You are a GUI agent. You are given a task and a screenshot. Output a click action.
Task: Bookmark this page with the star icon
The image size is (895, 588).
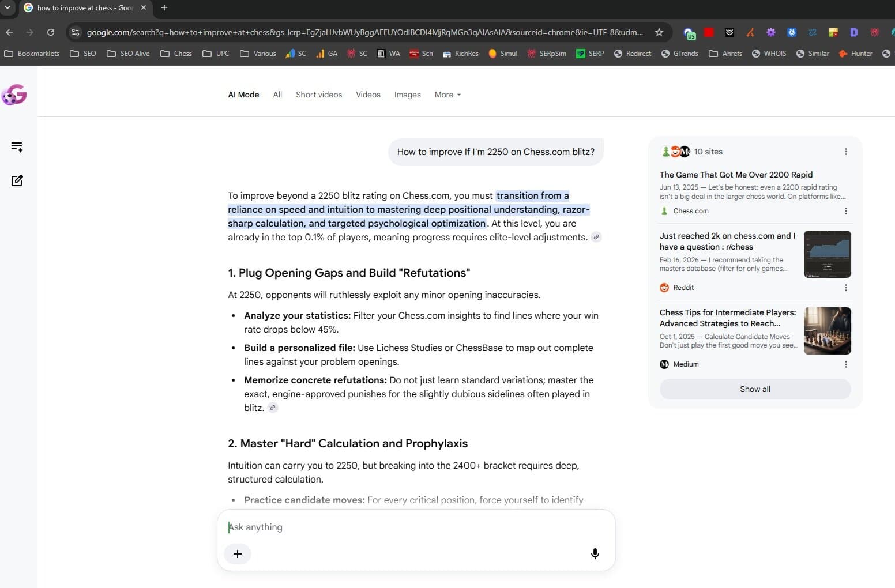pos(659,32)
